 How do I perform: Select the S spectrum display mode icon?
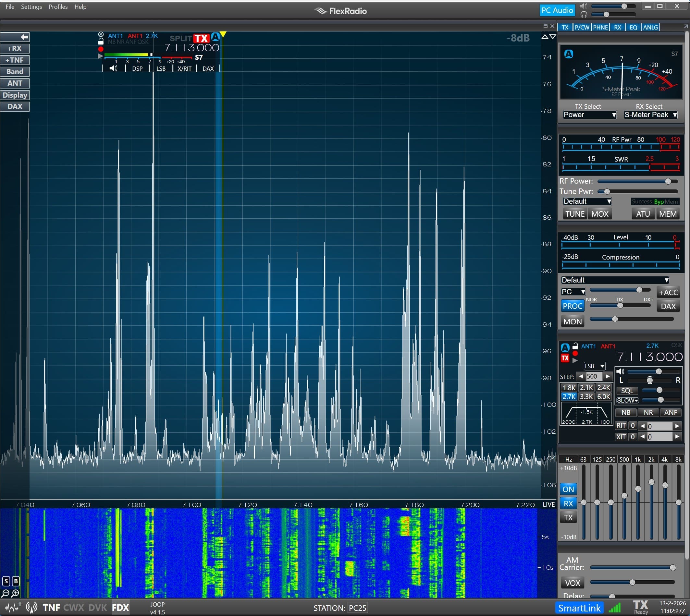[x=6, y=581]
